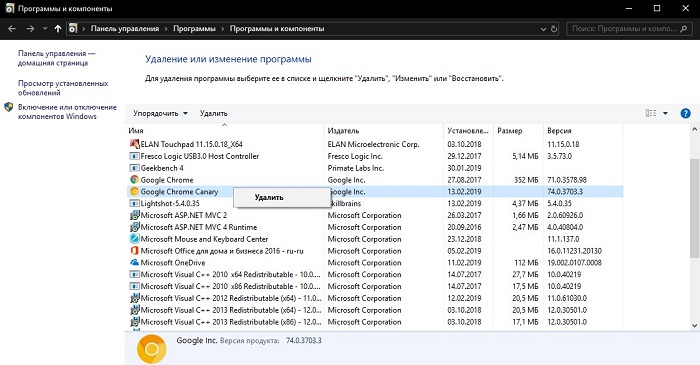Navigate back with the left arrow
The height and width of the screenshot is (365, 700).
coord(12,29)
